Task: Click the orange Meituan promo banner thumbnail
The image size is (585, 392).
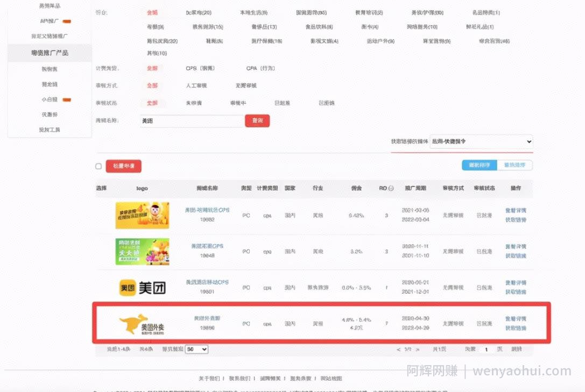Action: [x=142, y=216]
